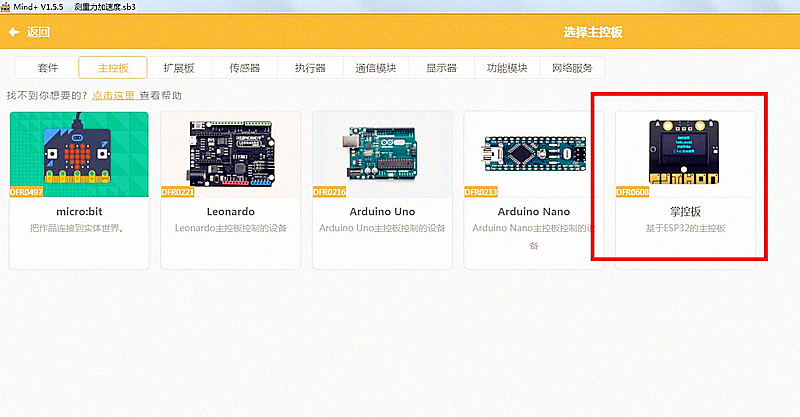This screenshot has height=417, width=800.
Task: Click the micro:bit card title
Action: point(79,211)
